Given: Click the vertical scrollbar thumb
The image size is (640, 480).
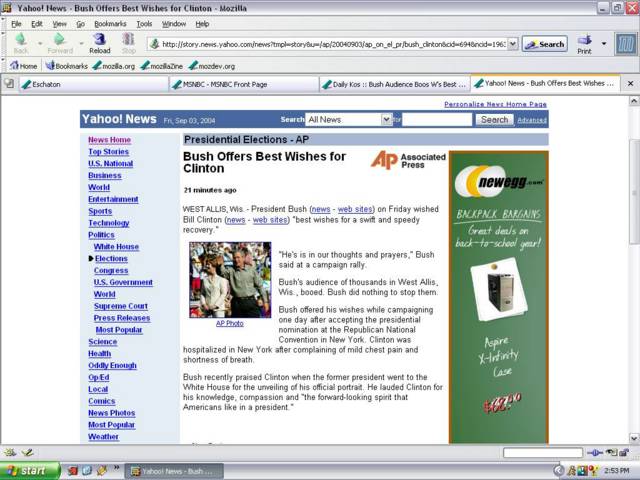Looking at the screenshot, I should pyautogui.click(x=634, y=192).
